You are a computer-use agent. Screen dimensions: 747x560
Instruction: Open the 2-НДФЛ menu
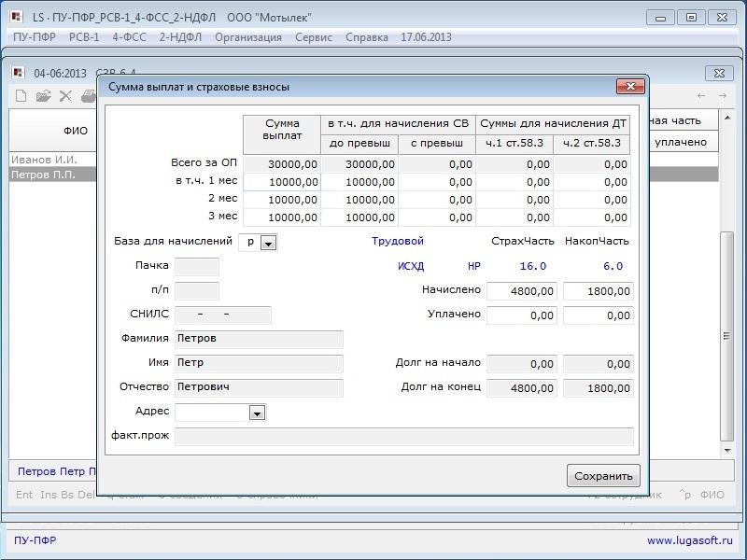click(x=180, y=37)
